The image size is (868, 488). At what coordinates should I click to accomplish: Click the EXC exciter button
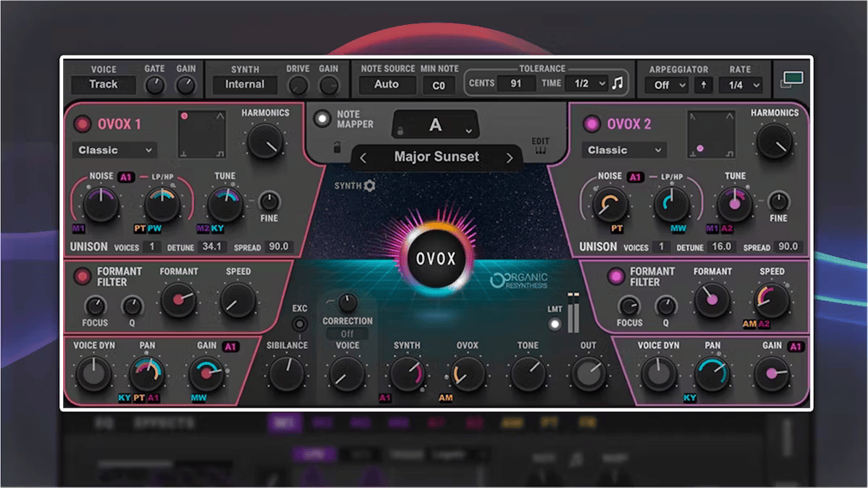coord(300,324)
